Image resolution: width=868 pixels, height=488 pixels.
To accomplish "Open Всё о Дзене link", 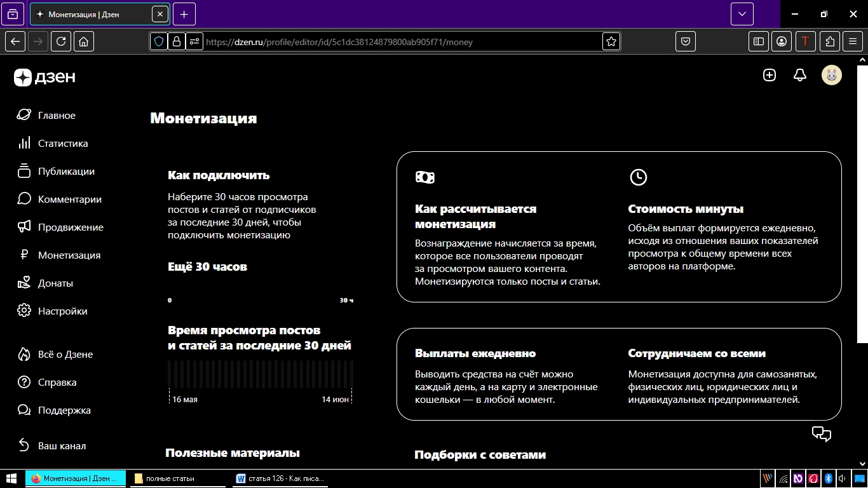I will pos(55,354).
